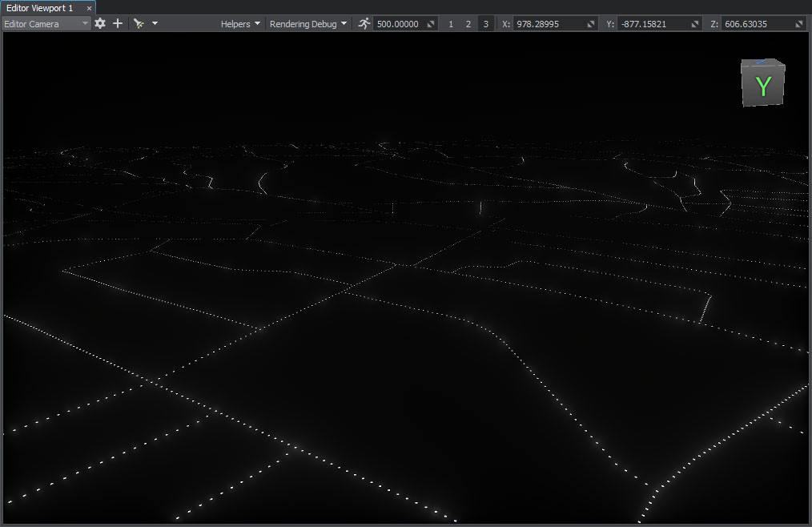
Task: Click the plus icon to add camera
Action: click(118, 24)
